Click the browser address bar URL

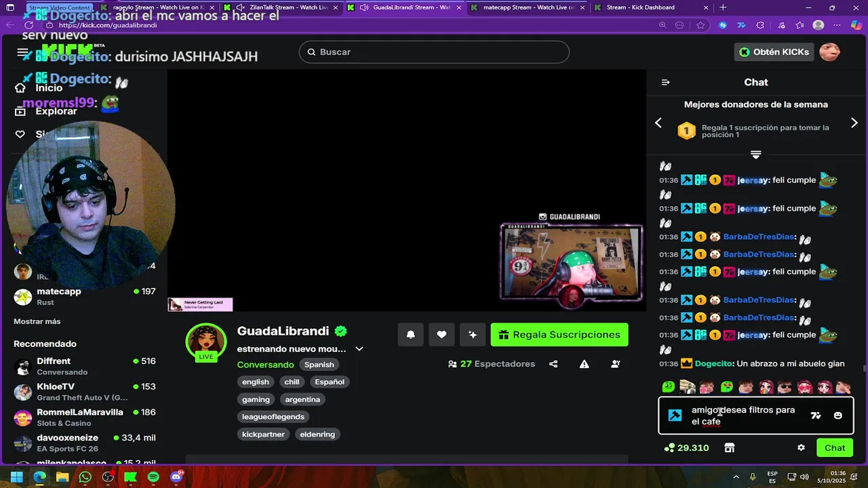click(x=108, y=25)
